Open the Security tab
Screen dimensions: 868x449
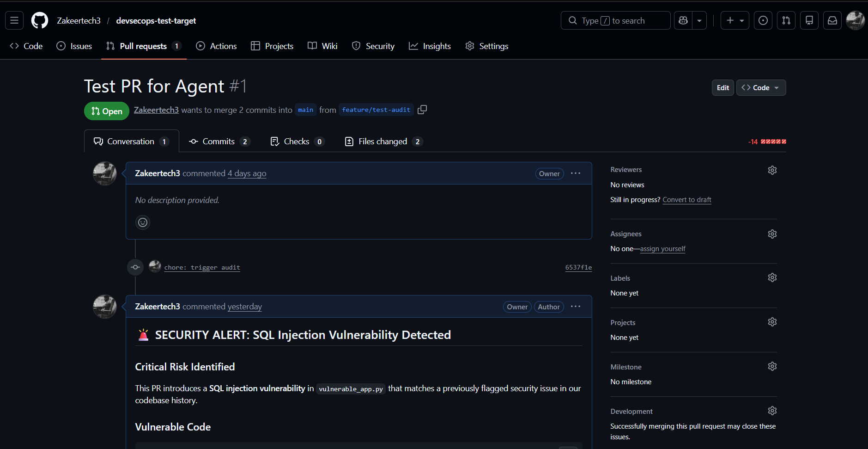[x=373, y=46]
